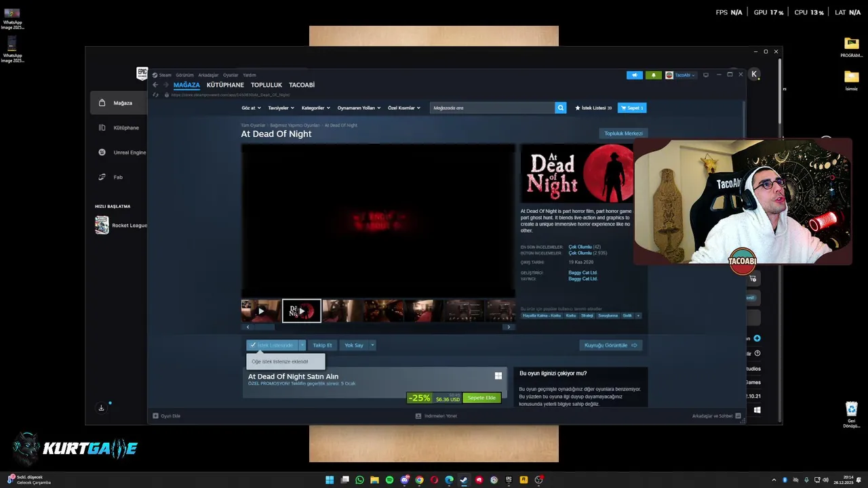Screen dimensions: 868x488
Task: Click Hayatta Kalma - Korku tag
Action: coord(541,316)
